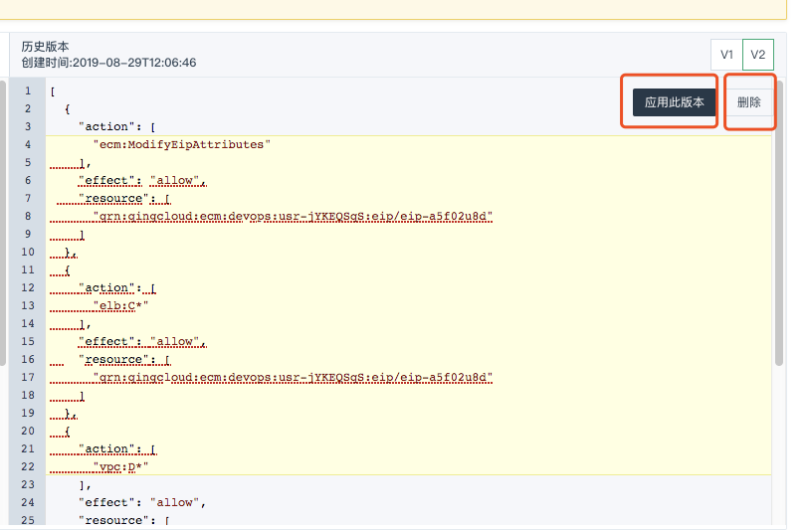807x532 pixels.
Task: Click the 应用此版本 button
Action: [674, 102]
